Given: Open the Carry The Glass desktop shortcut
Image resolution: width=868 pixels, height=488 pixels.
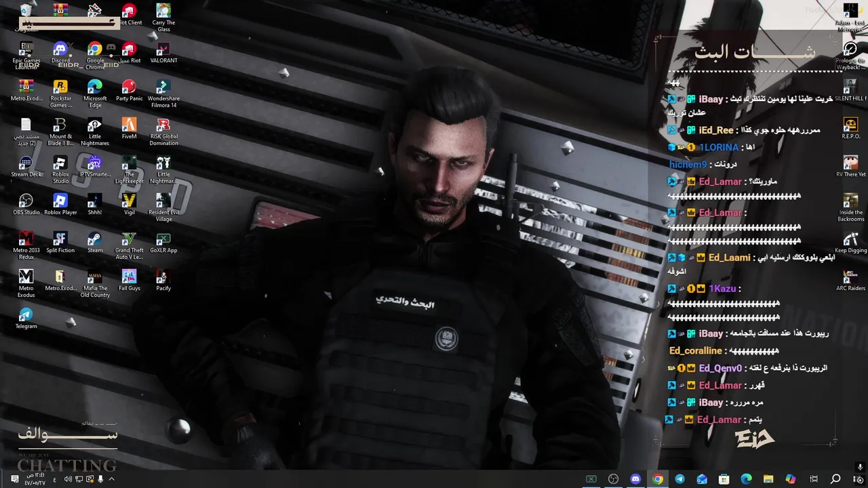Looking at the screenshot, I should pos(163,18).
